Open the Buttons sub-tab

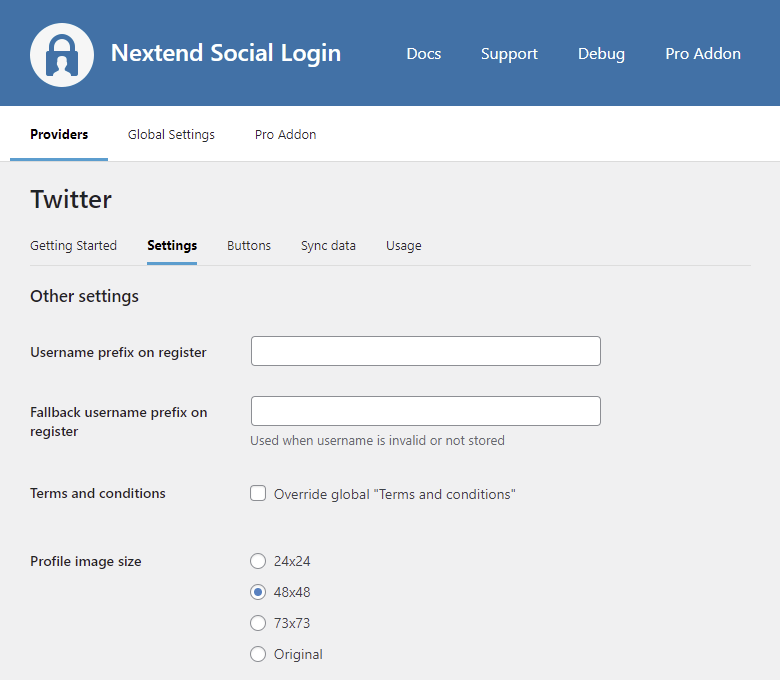[249, 245]
